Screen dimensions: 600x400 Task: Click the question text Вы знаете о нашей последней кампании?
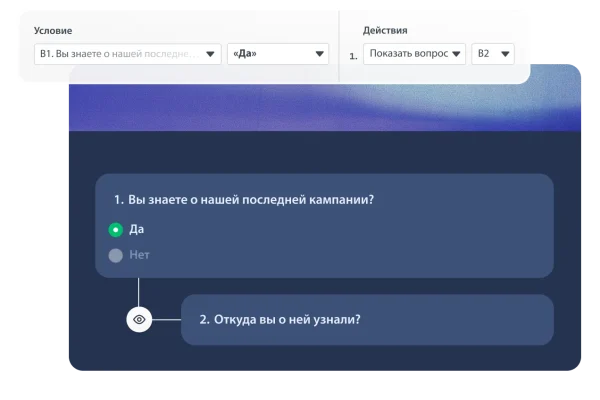click(251, 200)
